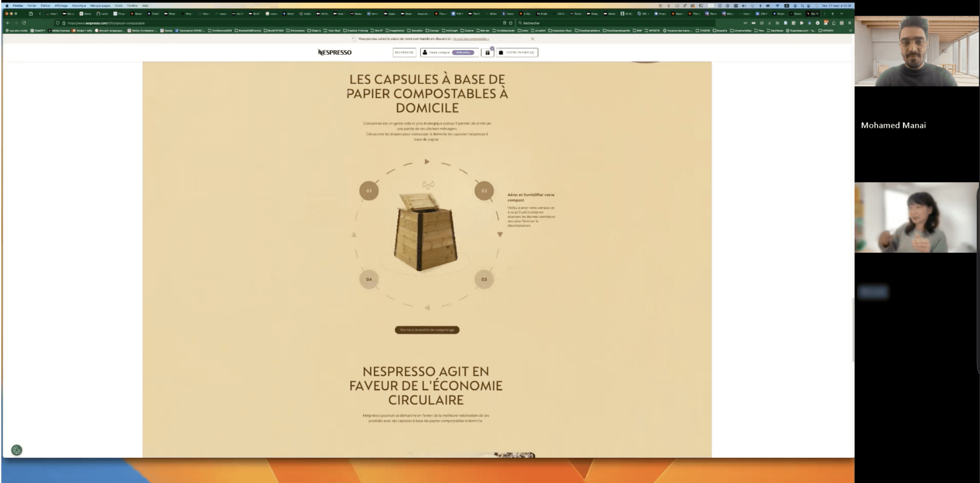Click the right arrow on the circle
Screen dimensions: 980x483
[500, 235]
